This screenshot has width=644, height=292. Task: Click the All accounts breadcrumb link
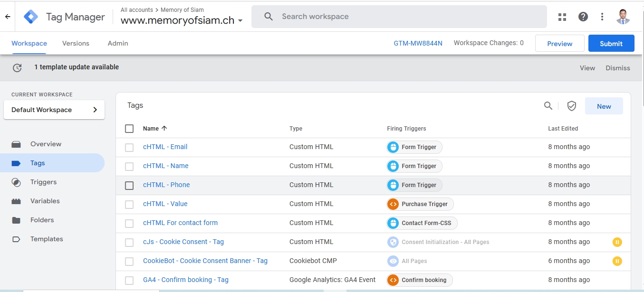pos(137,9)
